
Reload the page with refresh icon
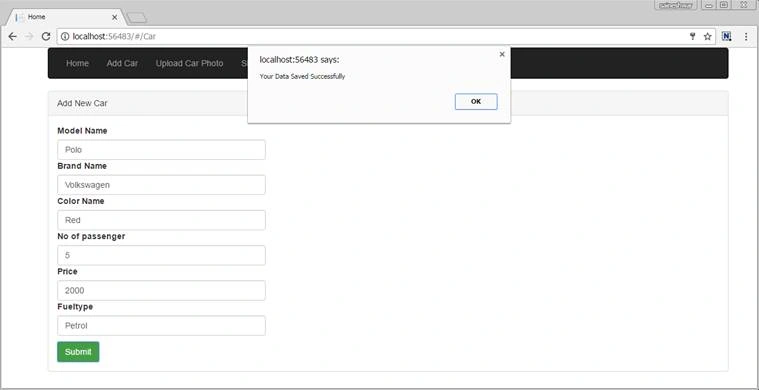(46, 36)
